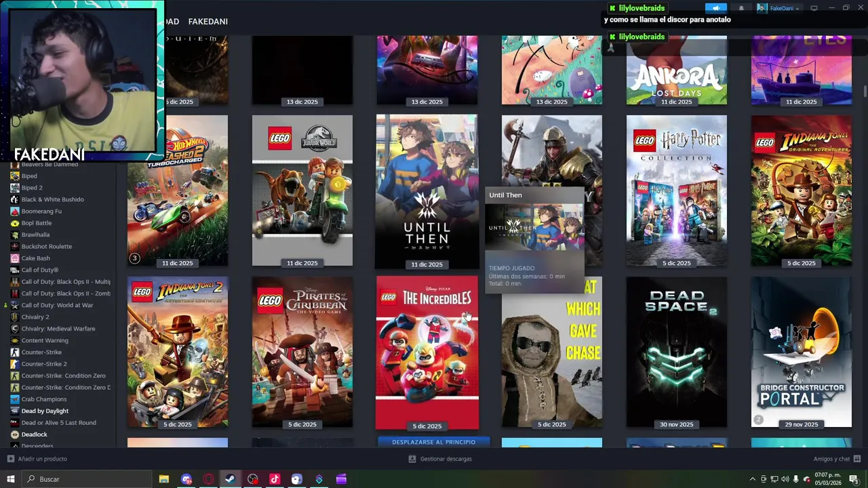Click the Dead by Daylight icon

(x=15, y=411)
